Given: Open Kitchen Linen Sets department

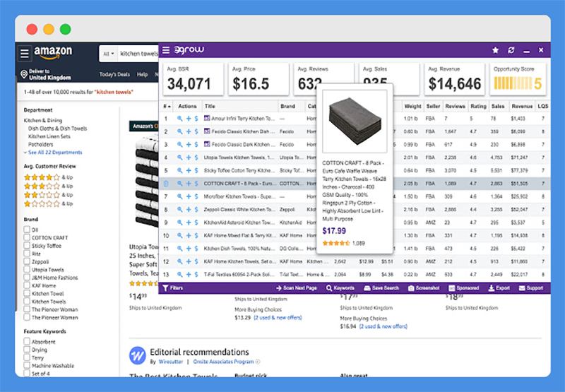Looking at the screenshot, I should [x=49, y=136].
